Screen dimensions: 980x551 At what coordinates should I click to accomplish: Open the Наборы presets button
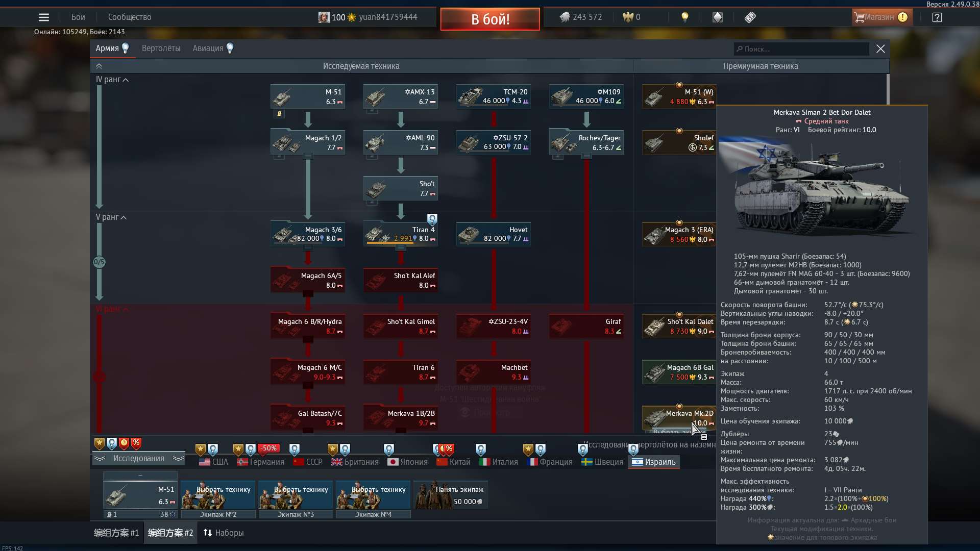(224, 533)
